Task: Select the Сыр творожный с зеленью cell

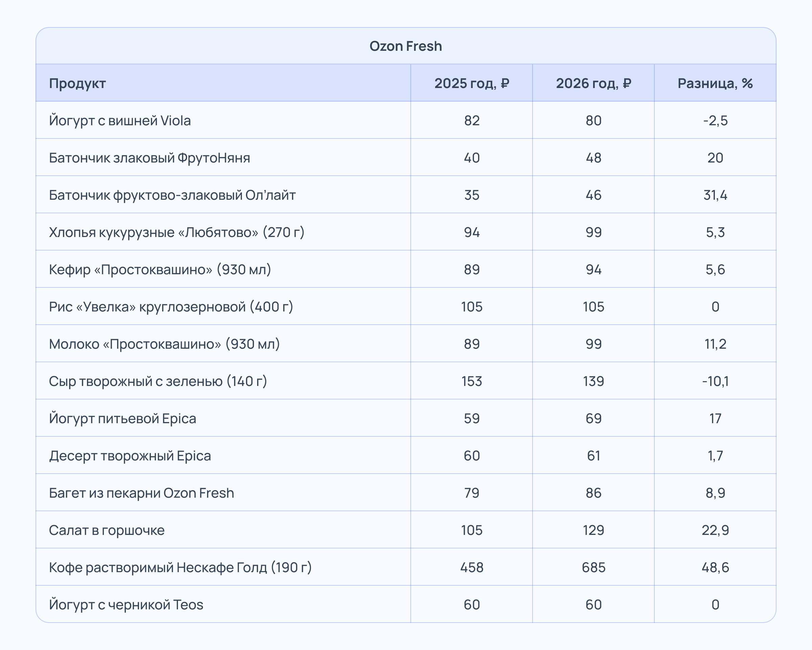Action: [x=158, y=381]
